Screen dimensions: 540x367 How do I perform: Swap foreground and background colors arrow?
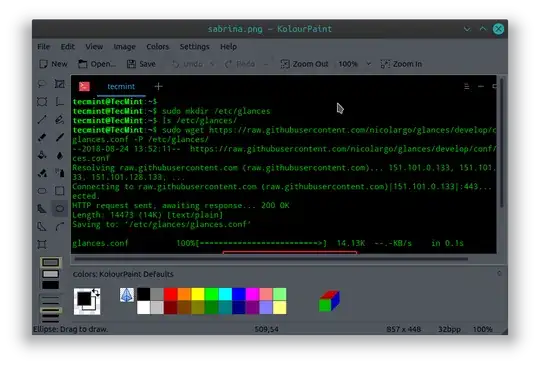[96, 293]
